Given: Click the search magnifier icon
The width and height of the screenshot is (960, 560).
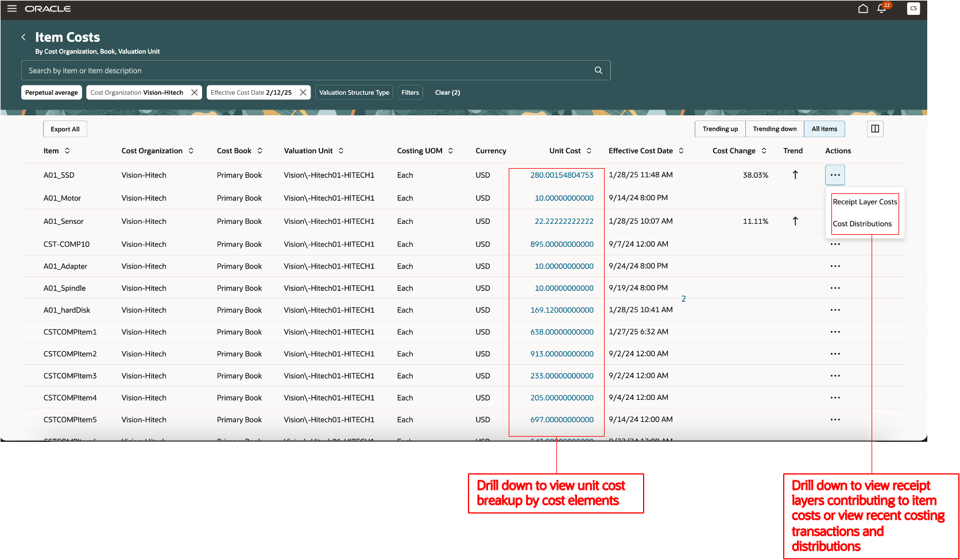Looking at the screenshot, I should tap(598, 70).
